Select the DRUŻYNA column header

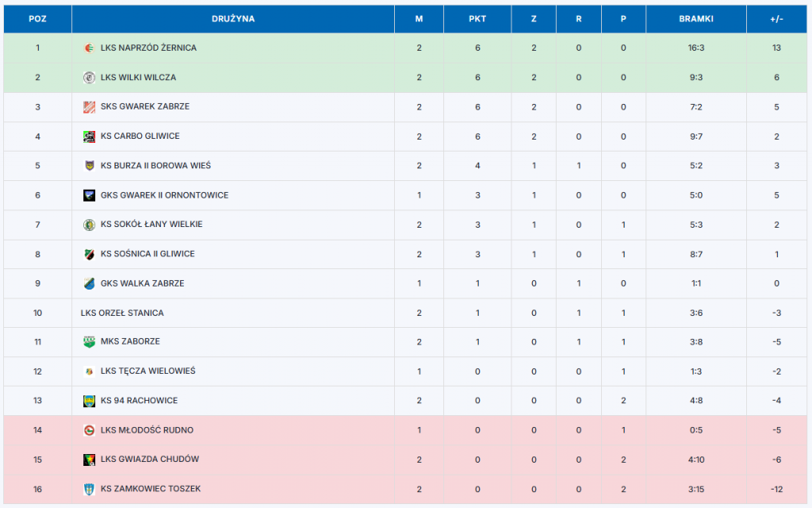(x=233, y=19)
